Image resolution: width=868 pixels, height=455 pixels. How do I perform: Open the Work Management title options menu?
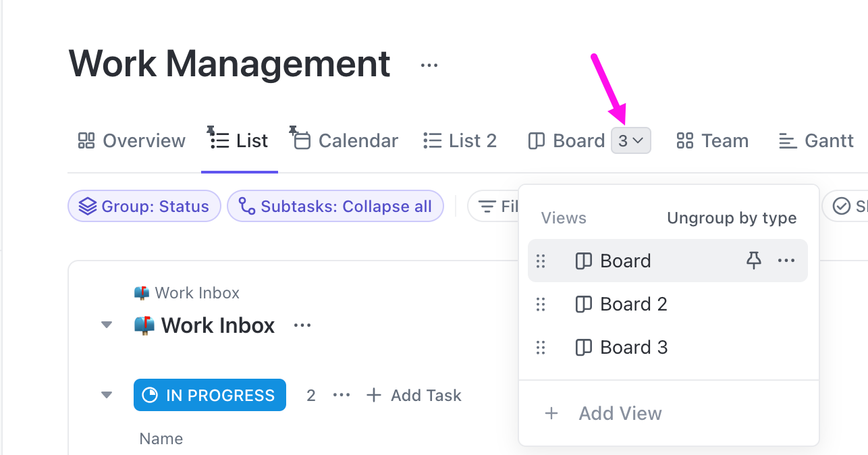pos(429,64)
